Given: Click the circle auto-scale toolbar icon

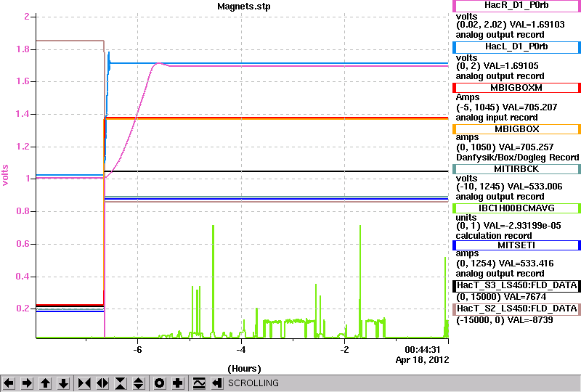Looking at the screenshot, I should coord(160,383).
